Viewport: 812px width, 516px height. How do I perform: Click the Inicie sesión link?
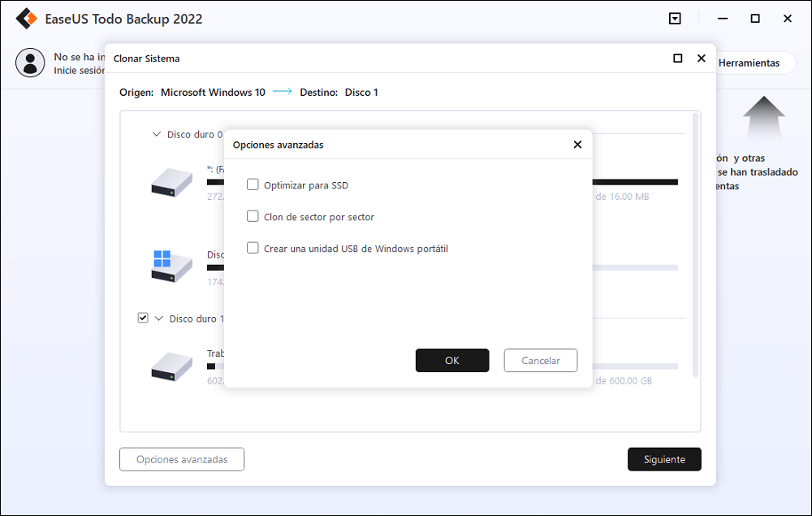(x=80, y=71)
